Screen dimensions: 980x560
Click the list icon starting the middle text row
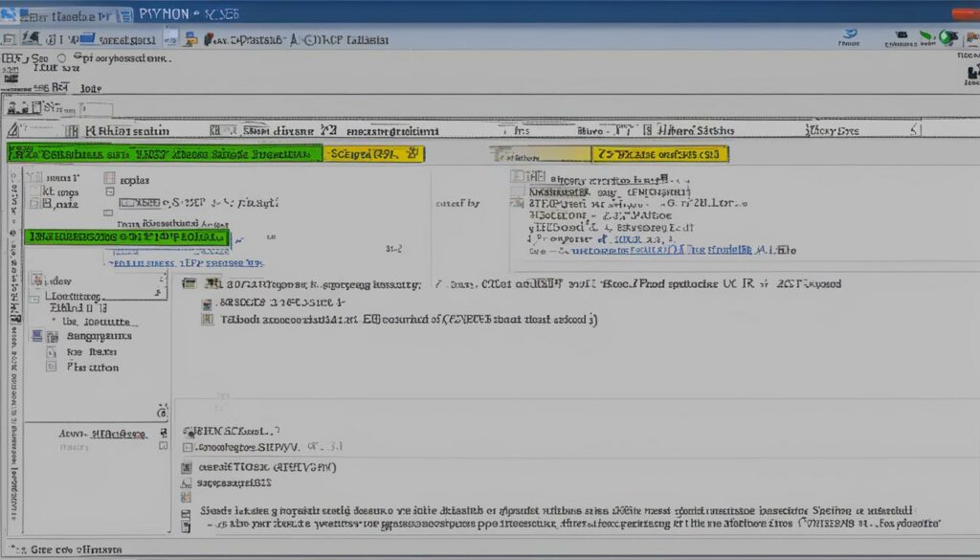(x=189, y=283)
